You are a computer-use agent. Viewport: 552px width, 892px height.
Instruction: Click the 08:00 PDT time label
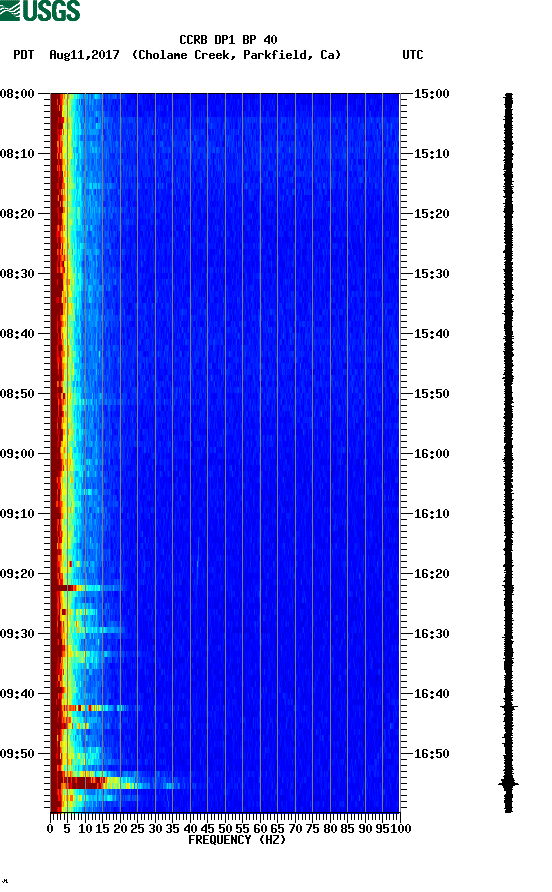[x=18, y=94]
